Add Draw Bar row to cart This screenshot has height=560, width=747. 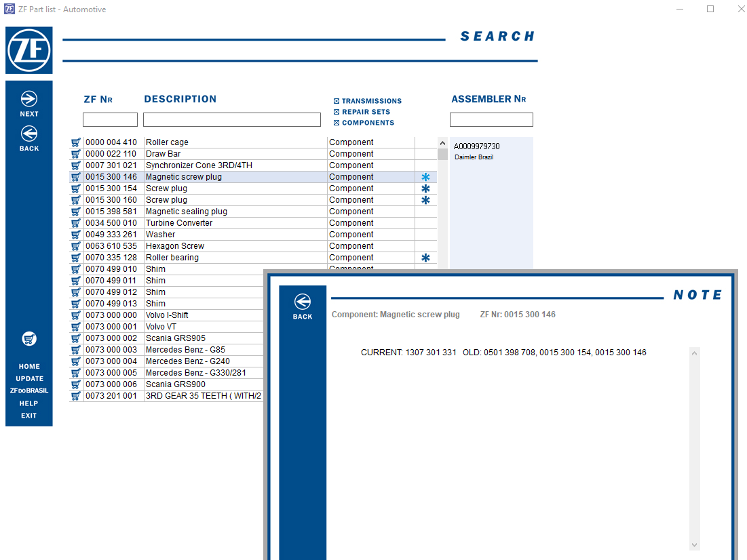click(x=76, y=153)
